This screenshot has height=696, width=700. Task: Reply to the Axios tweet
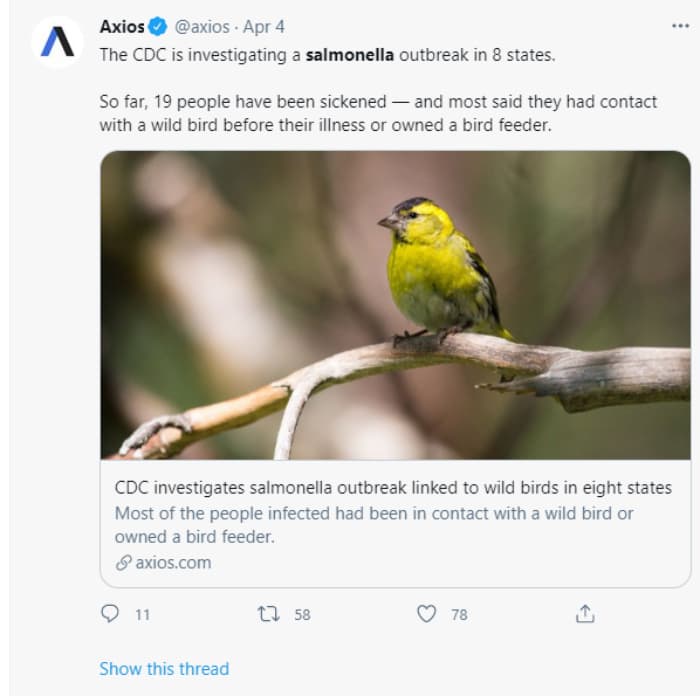[110, 614]
